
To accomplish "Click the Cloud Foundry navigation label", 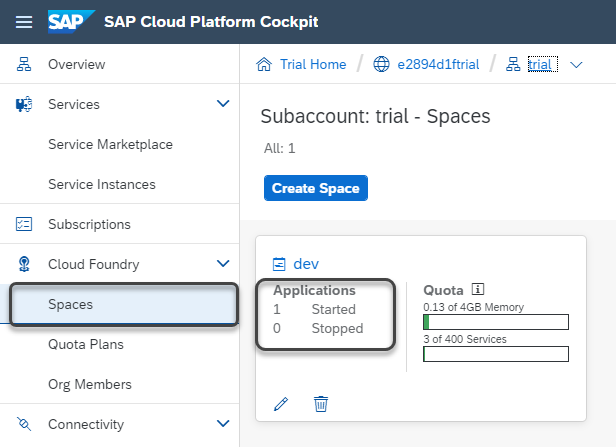I will [x=94, y=264].
